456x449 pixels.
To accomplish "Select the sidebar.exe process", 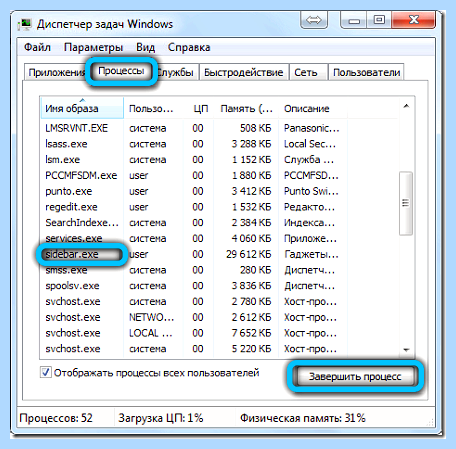I will point(72,254).
